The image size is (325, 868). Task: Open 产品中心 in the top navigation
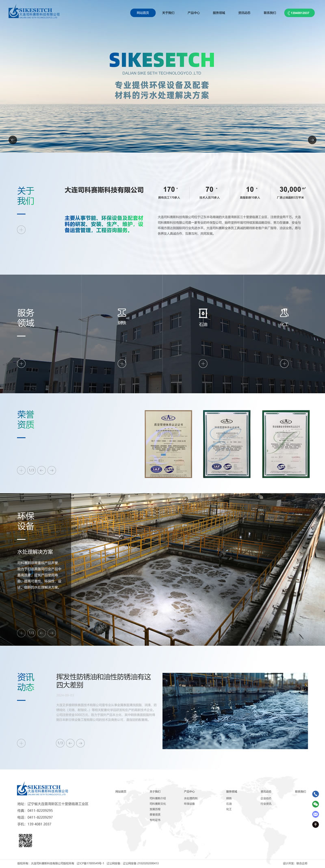pos(193,13)
